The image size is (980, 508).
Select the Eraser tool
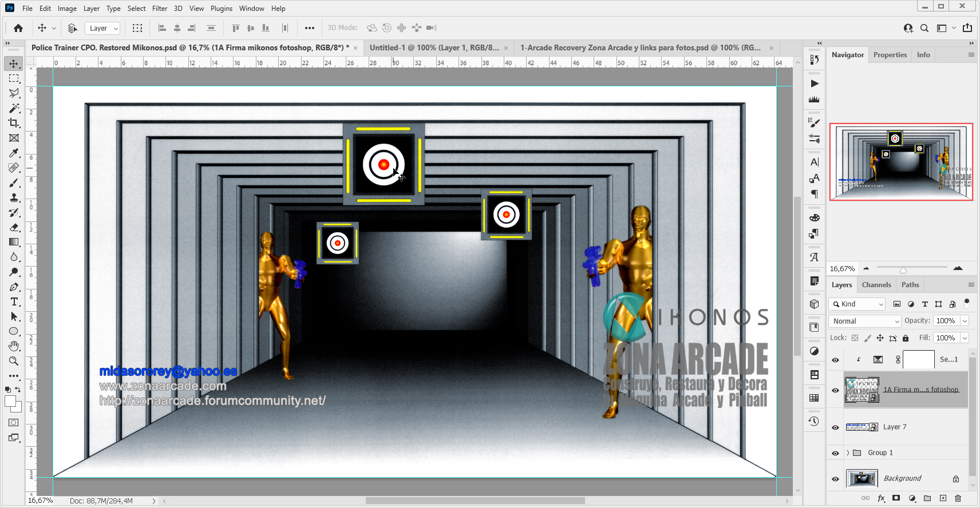click(14, 227)
